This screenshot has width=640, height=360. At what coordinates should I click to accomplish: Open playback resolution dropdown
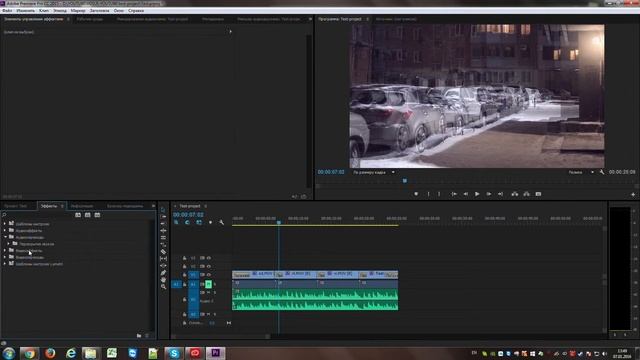pos(581,172)
